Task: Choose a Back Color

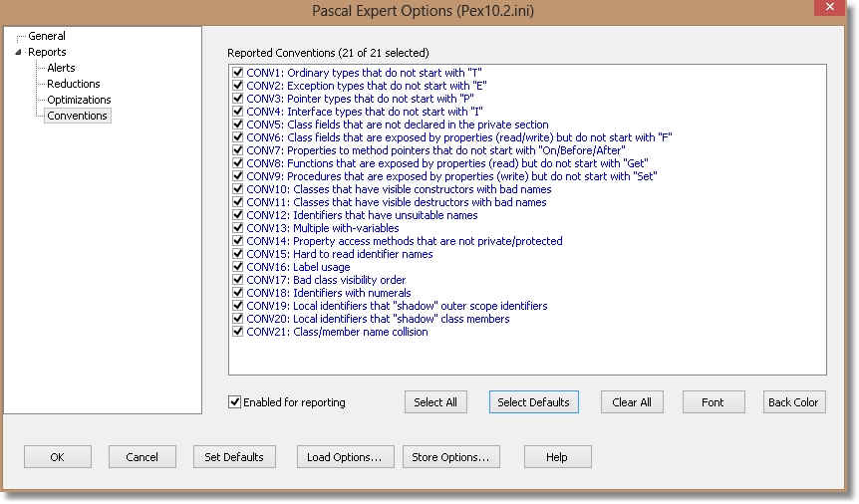Action: (x=794, y=402)
